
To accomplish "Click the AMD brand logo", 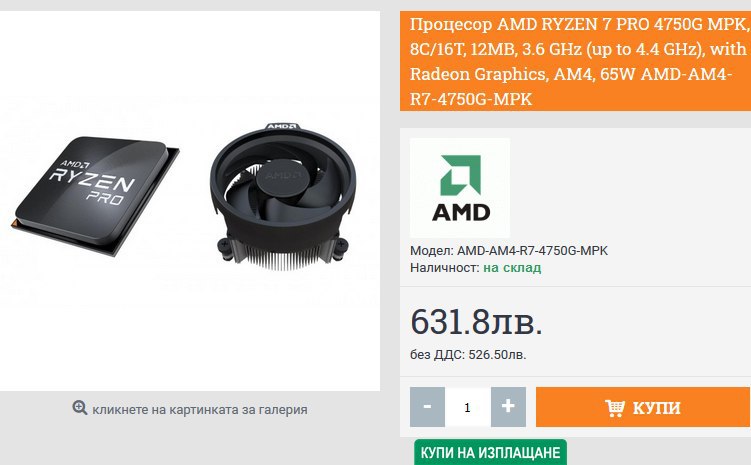I will tap(460, 188).
